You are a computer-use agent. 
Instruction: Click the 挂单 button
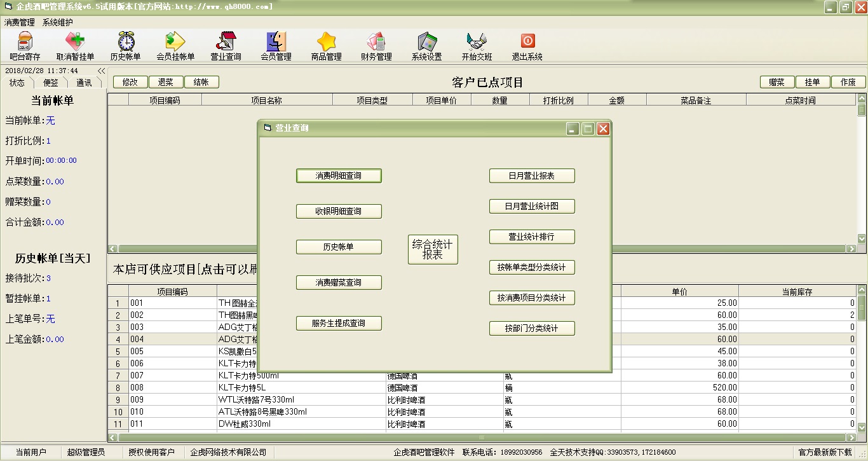[813, 82]
